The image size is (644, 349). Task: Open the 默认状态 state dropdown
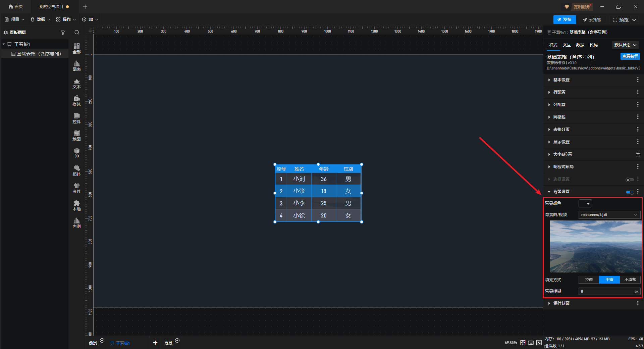[625, 45]
